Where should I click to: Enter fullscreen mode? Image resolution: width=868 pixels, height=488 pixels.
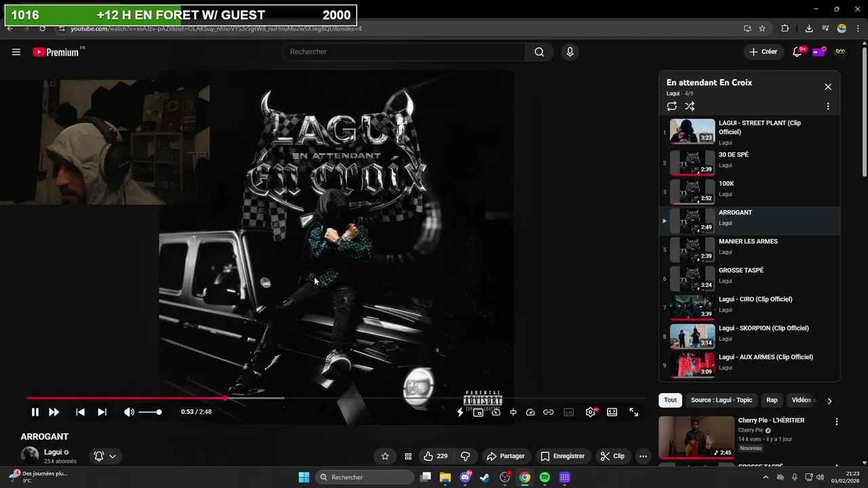click(633, 412)
